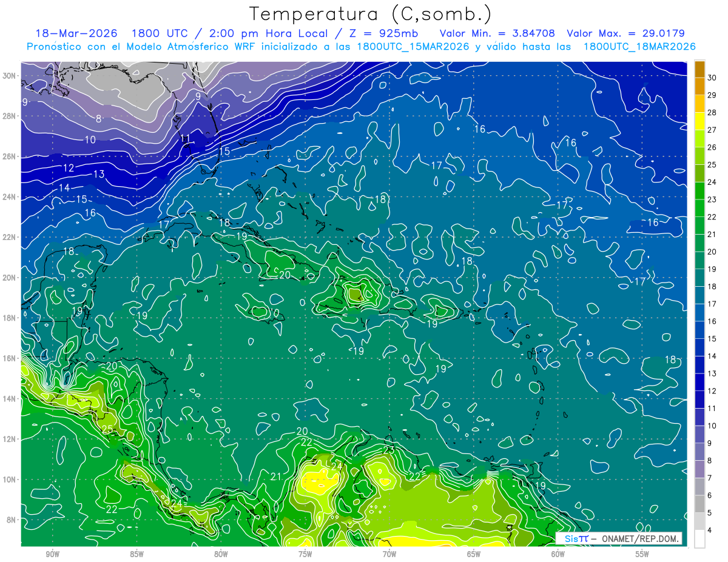Pick the dark blue color bar swatch near 12
The image size is (728, 562).
[699, 382]
